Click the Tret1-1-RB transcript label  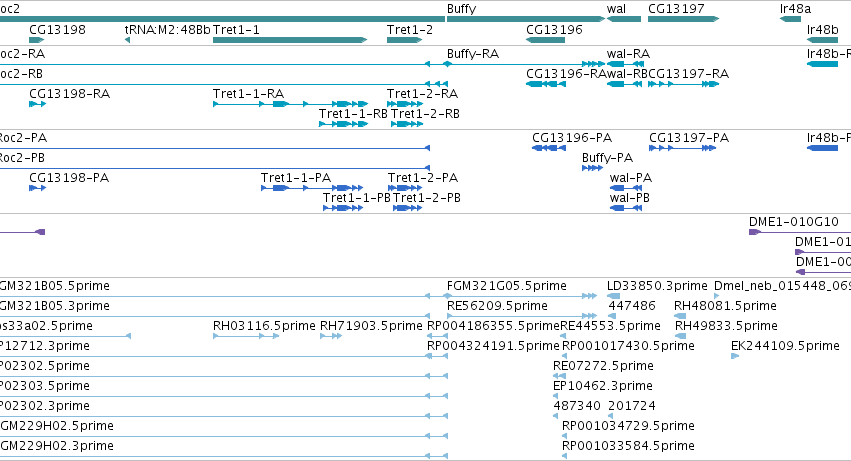pyautogui.click(x=353, y=114)
